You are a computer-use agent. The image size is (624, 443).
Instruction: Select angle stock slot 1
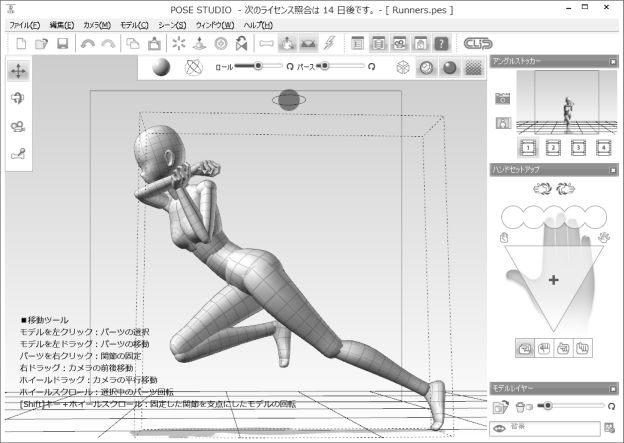tap(528, 148)
